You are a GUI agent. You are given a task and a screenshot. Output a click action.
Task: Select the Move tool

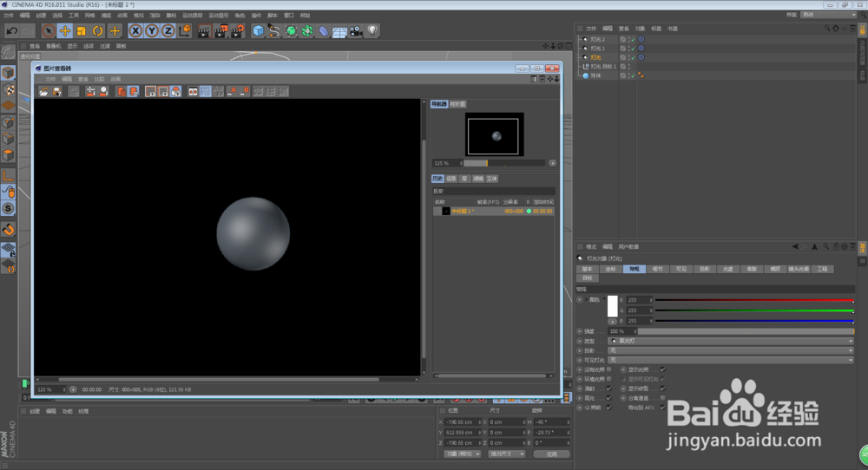tap(65, 31)
